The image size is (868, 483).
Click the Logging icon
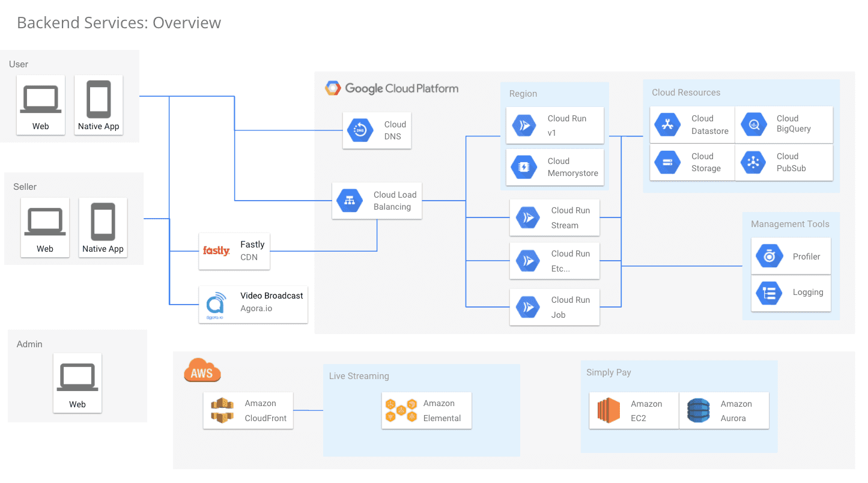(x=768, y=293)
